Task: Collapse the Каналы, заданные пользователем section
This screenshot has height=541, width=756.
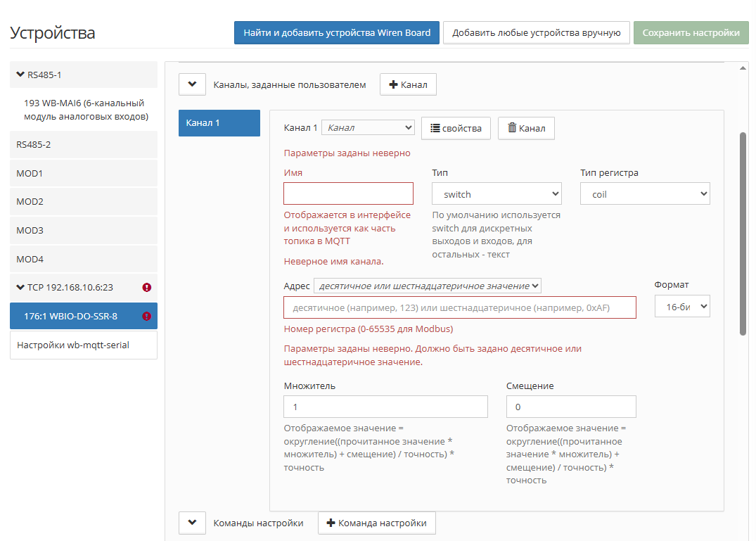Action: point(193,84)
